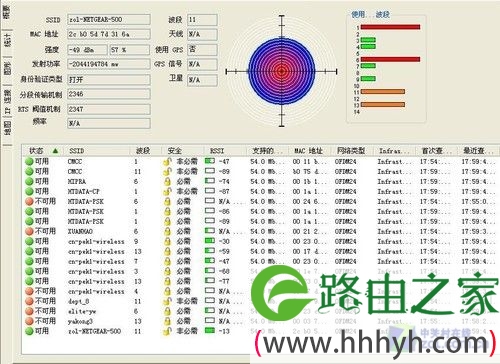Click the green status icon for zol-NETGEAR-500 row

click(29, 331)
